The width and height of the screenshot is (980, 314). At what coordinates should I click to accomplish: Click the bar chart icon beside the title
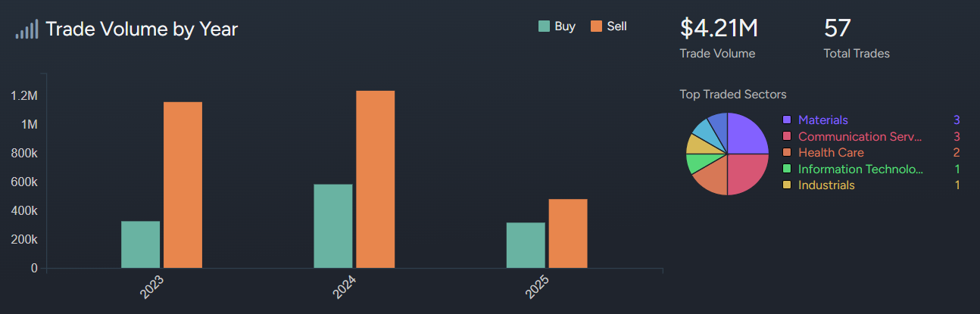(x=27, y=30)
